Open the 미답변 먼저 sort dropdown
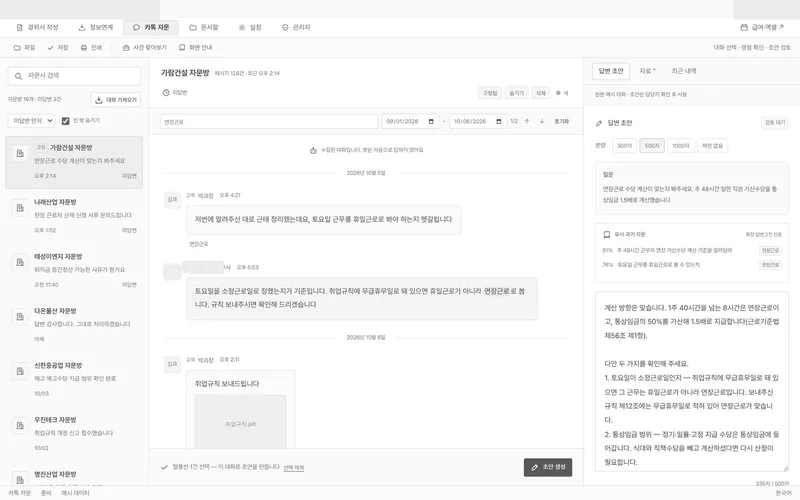The height and width of the screenshot is (500, 800). 31,121
